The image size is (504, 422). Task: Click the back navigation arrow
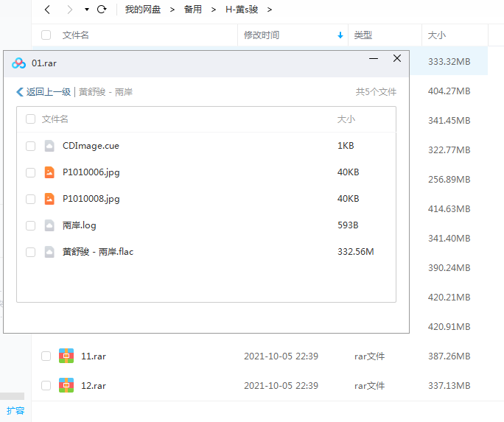(x=47, y=10)
